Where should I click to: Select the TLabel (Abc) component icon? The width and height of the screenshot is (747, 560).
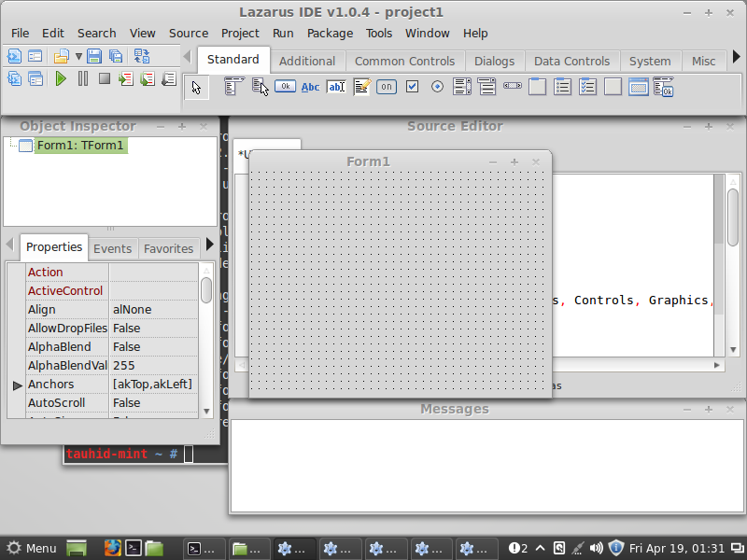[310, 87]
